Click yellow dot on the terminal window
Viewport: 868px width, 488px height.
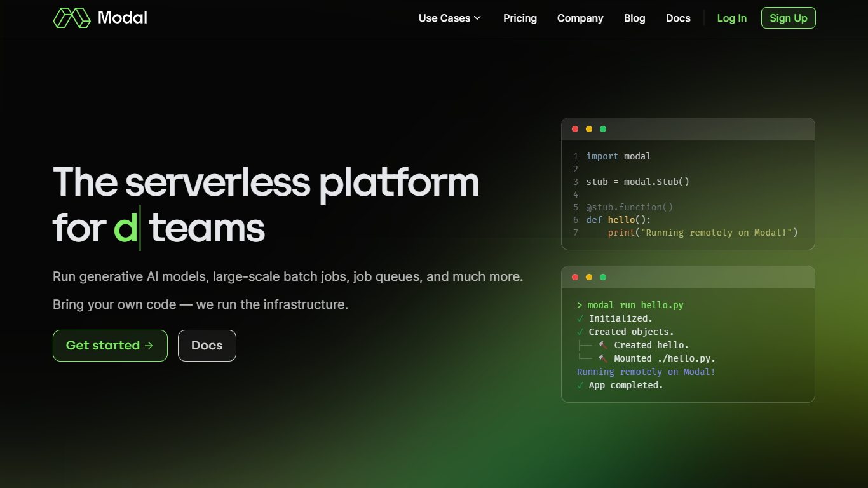(589, 277)
